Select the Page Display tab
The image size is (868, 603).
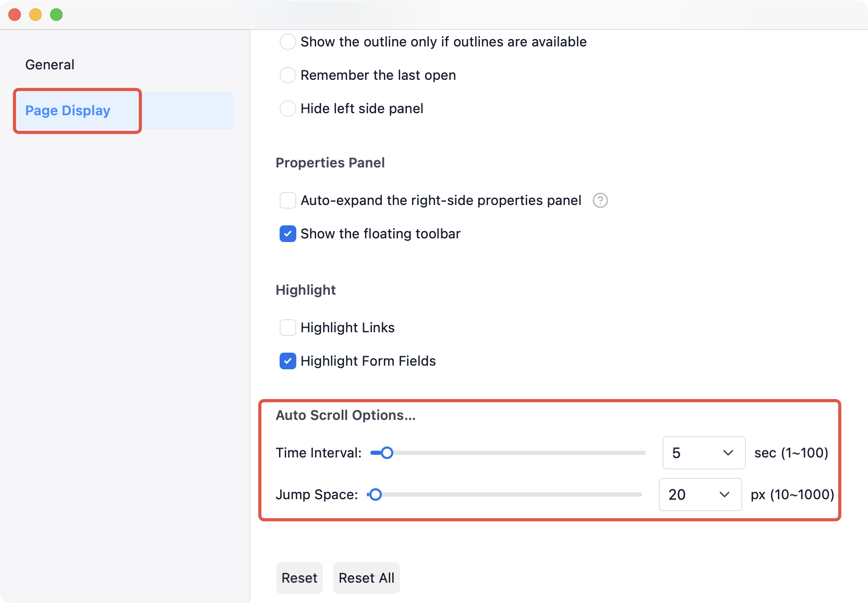click(68, 111)
